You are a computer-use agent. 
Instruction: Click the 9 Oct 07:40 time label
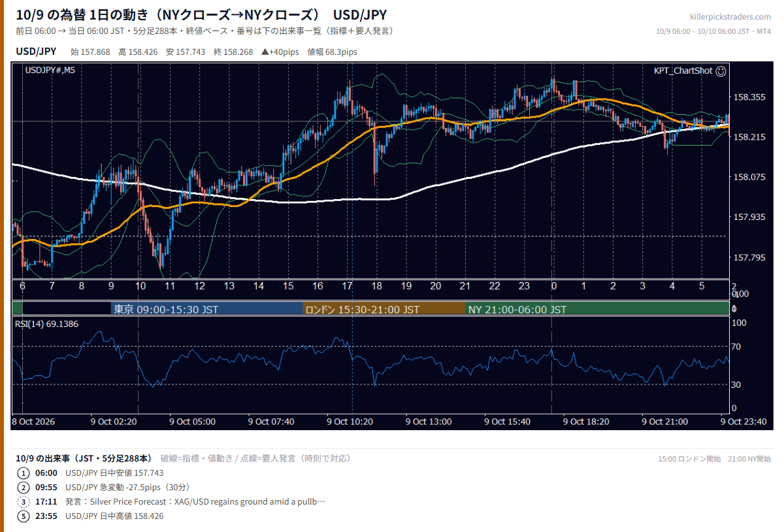(x=271, y=422)
